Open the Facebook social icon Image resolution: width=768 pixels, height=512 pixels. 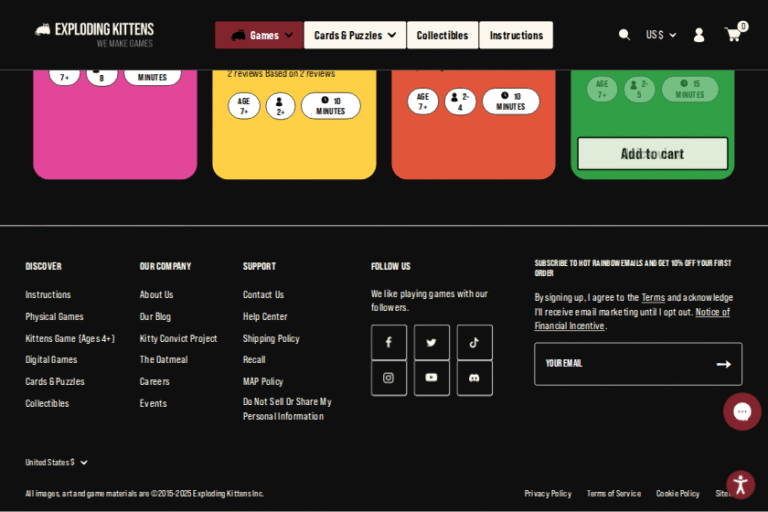[x=389, y=342]
